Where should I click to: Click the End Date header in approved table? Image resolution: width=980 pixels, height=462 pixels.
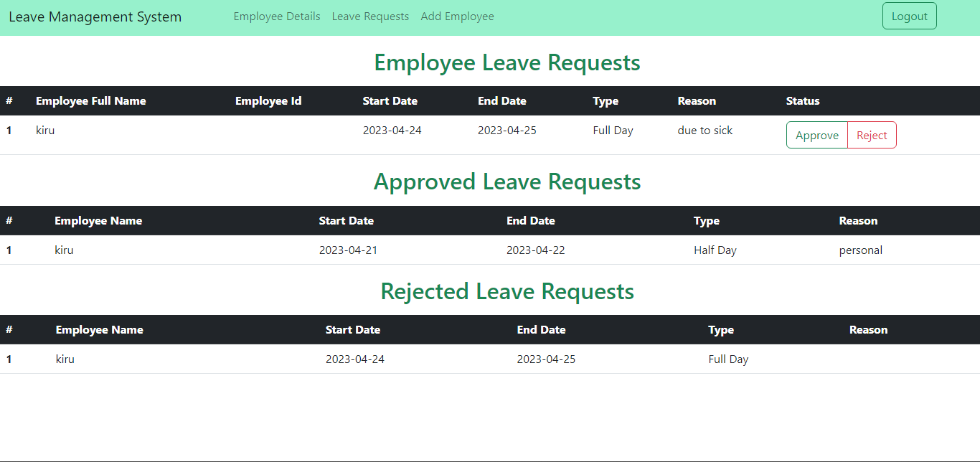point(531,220)
